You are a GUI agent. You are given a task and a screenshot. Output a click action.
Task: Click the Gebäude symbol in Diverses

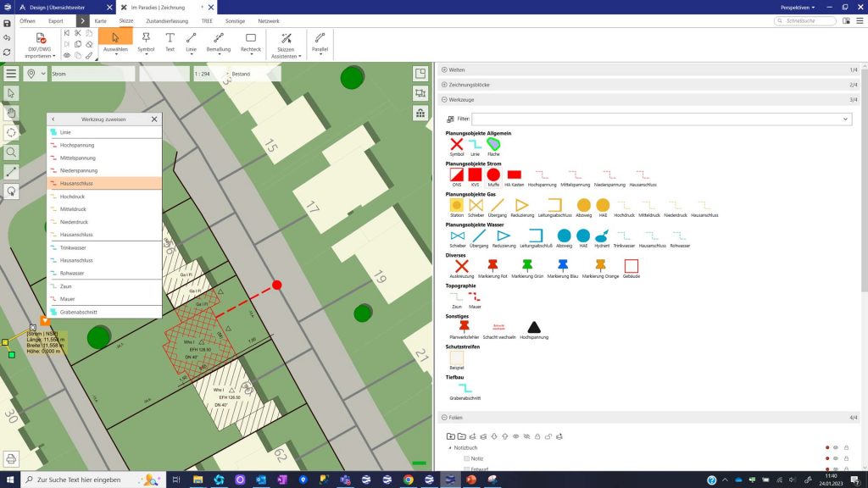coord(631,267)
